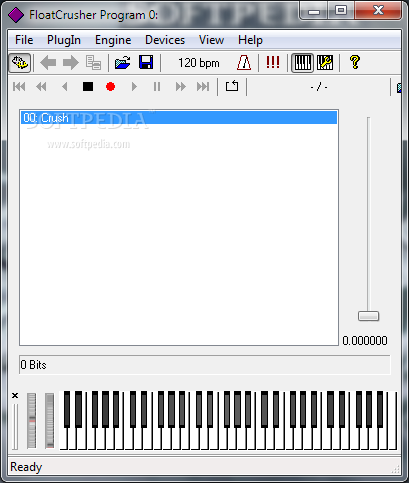Screen dimensions: 409x483
Task: Open a file with the folder icon
Action: 123,63
